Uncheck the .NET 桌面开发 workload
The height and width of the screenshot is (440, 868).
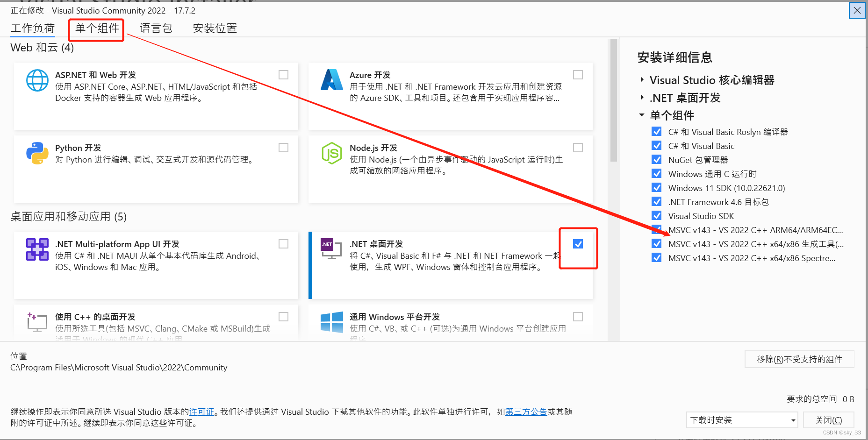coord(578,243)
